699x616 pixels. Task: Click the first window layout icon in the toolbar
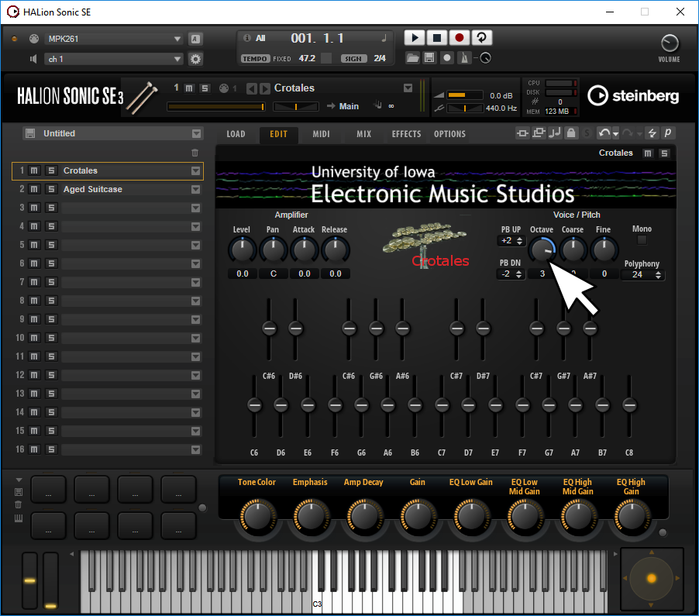[522, 132]
